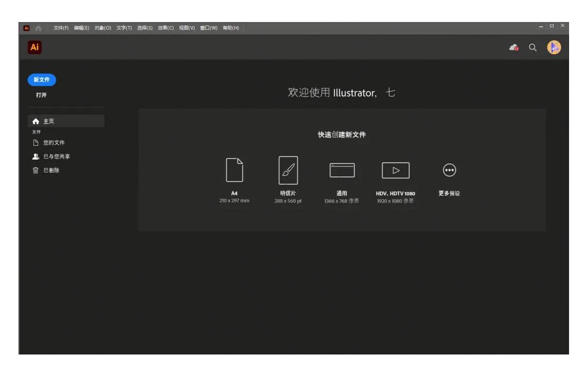Screen dimensions: 588x377
Task: Click the 打开 open button
Action: coord(41,95)
